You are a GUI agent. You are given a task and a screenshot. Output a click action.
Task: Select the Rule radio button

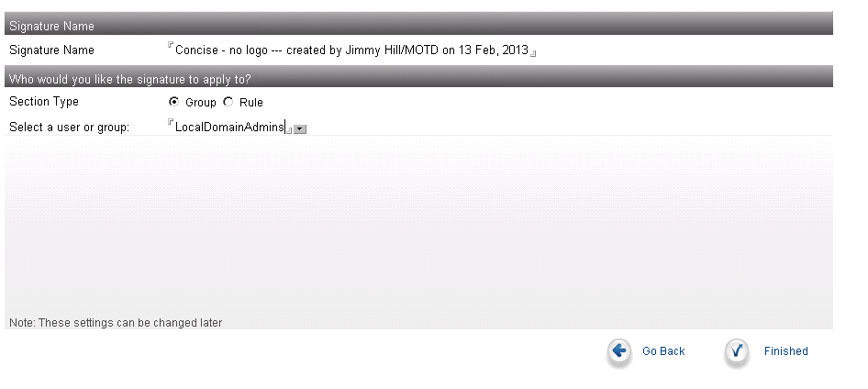click(x=228, y=102)
